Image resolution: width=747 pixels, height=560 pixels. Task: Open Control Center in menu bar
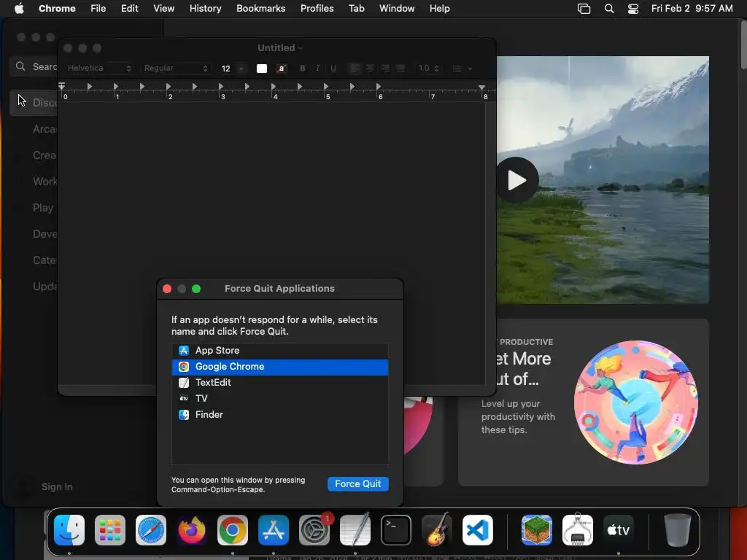click(x=633, y=9)
